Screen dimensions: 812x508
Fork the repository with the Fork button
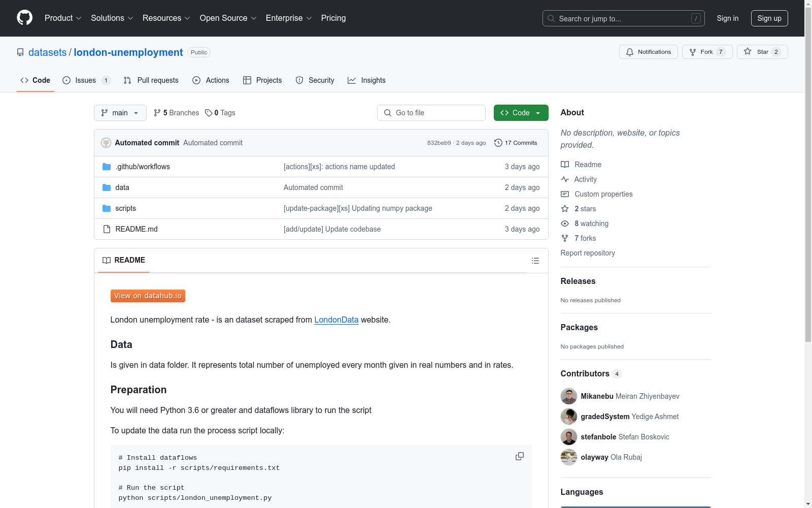pyautogui.click(x=707, y=52)
